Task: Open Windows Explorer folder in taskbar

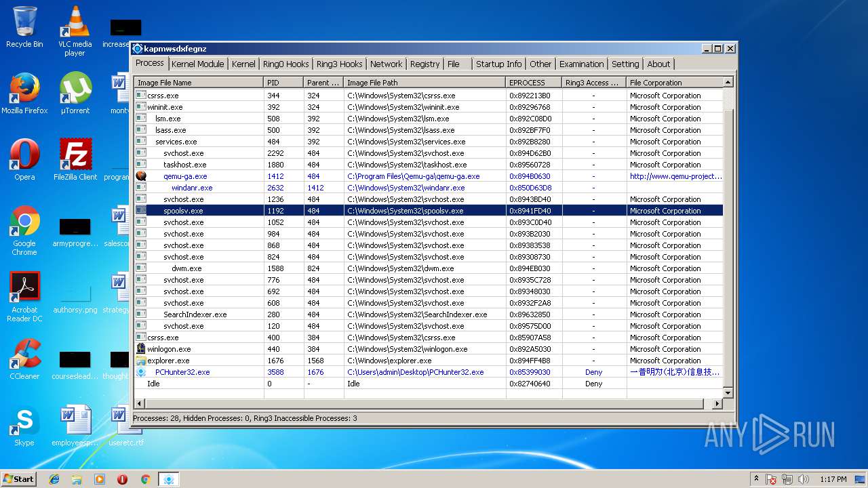Action: click(x=77, y=479)
